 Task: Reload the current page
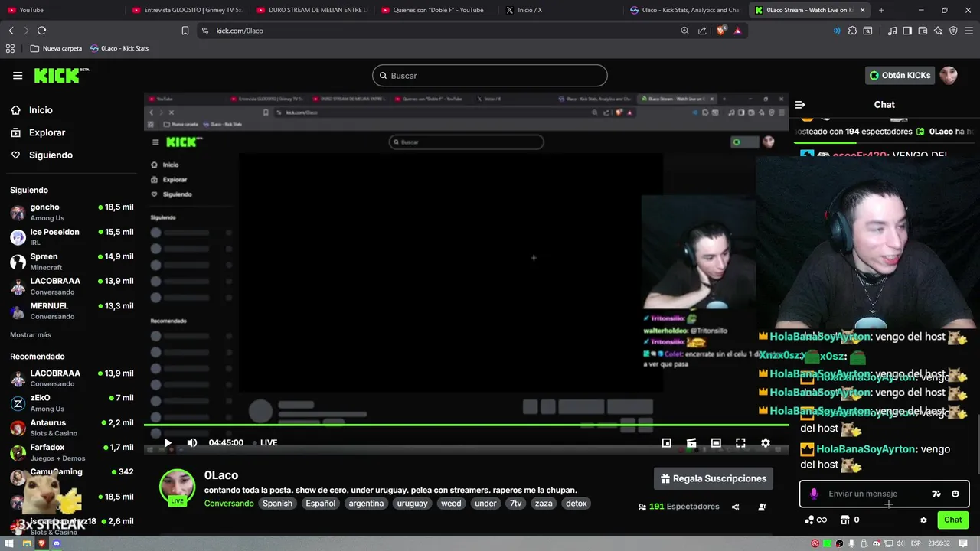(x=41, y=31)
